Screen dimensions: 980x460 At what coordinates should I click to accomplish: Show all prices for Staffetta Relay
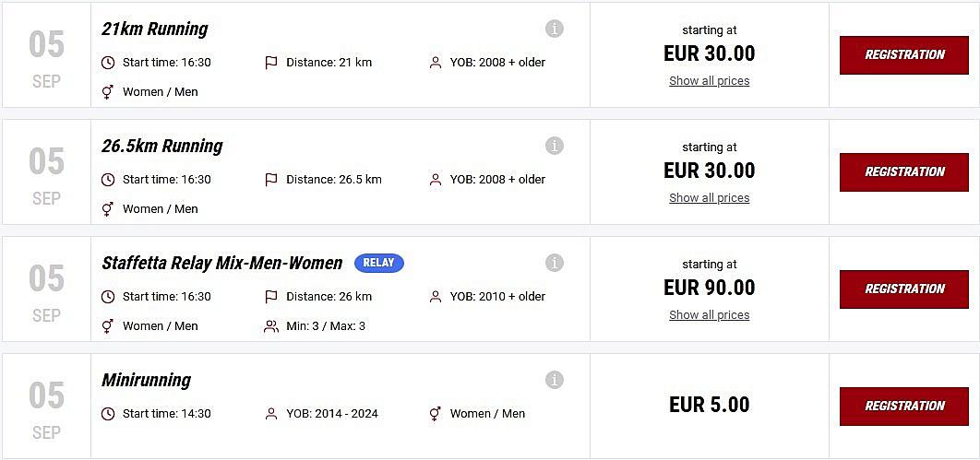pos(709,315)
